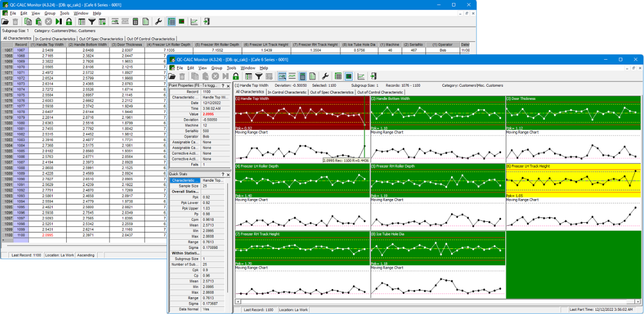
Task: Click the table columns icon in front window
Action: [x=248, y=76]
